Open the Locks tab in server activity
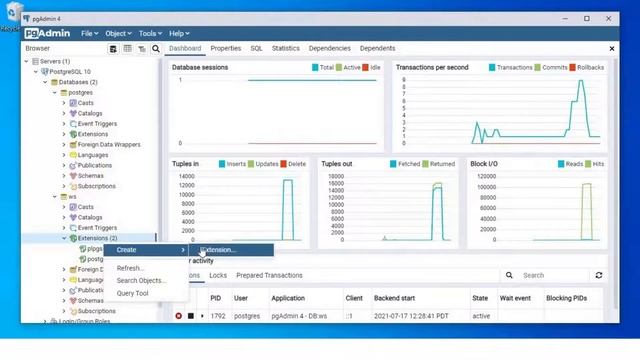 pos(218,276)
